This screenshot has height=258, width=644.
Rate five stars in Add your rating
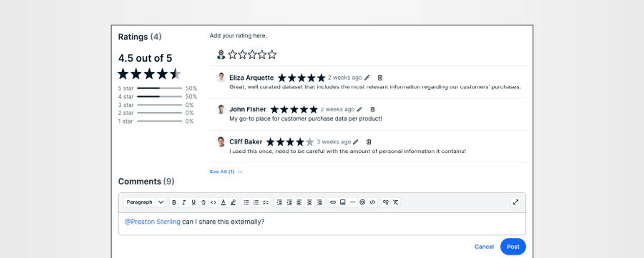coord(272,55)
